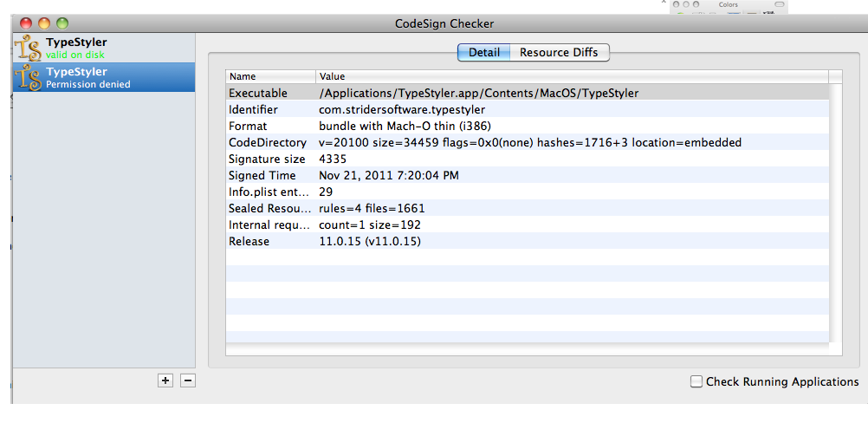
Task: Enable Check Running Applications checkbox
Action: click(x=696, y=381)
